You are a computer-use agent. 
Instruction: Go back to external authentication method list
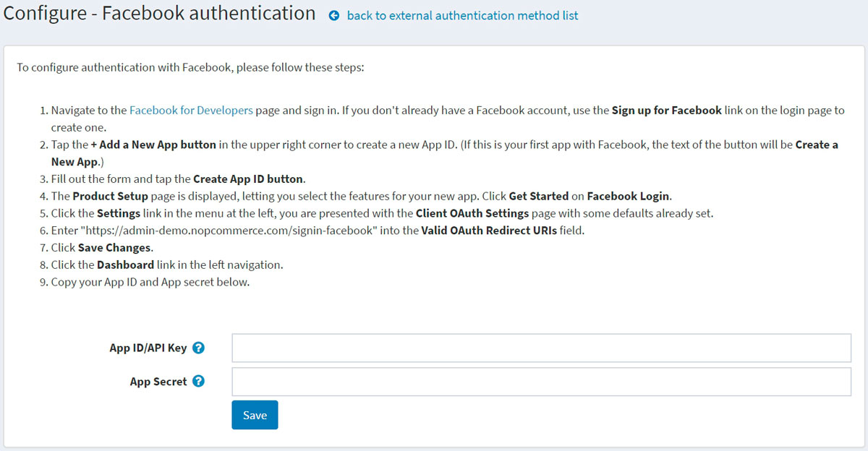pos(462,16)
